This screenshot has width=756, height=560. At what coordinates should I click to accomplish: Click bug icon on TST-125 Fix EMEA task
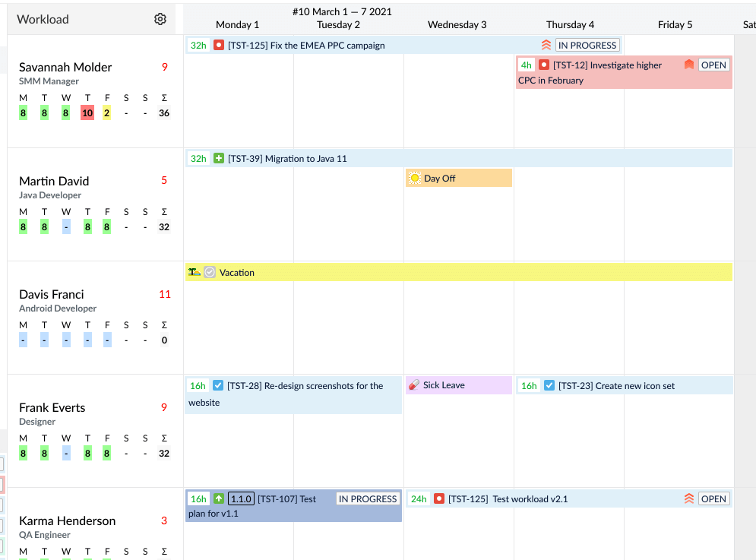219,45
